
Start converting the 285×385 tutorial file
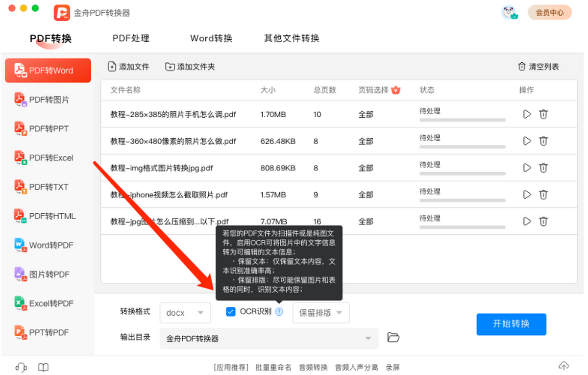[x=527, y=114]
